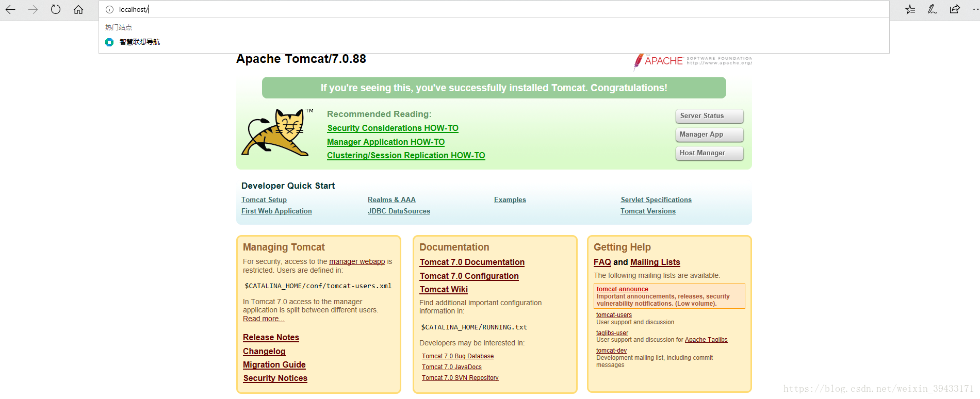Open Release Notes link
This screenshot has width=980, height=399.
point(271,338)
